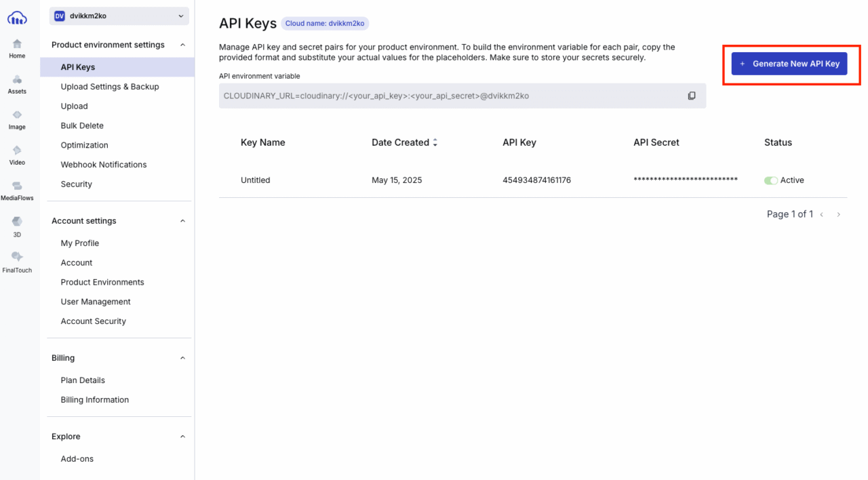This screenshot has width=868, height=480.
Task: Open Product Environments page
Action: click(102, 283)
